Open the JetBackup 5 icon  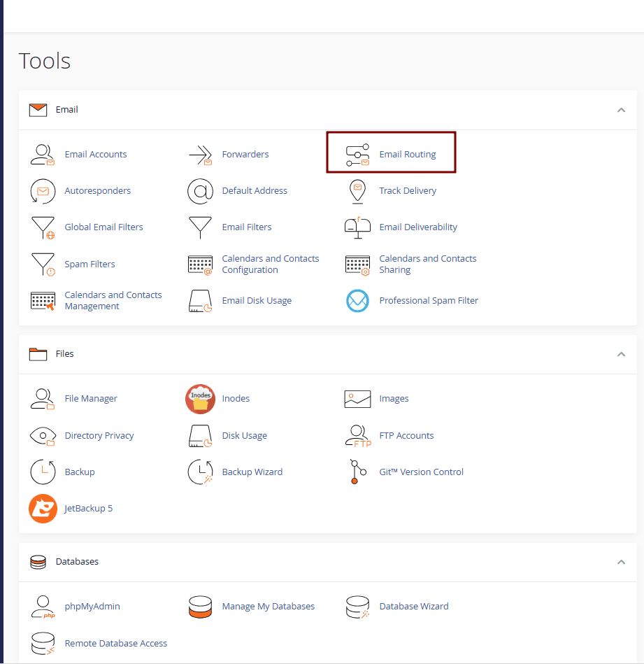pos(43,509)
